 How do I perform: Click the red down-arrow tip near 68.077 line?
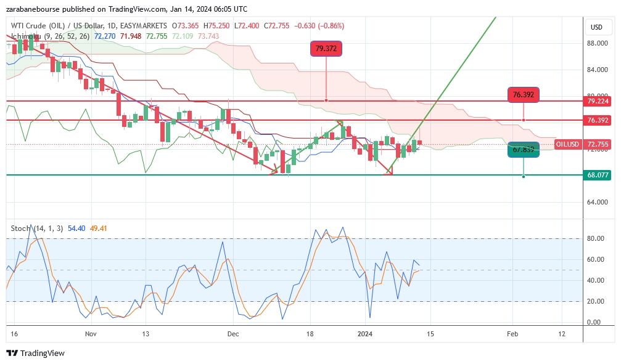[x=388, y=173]
